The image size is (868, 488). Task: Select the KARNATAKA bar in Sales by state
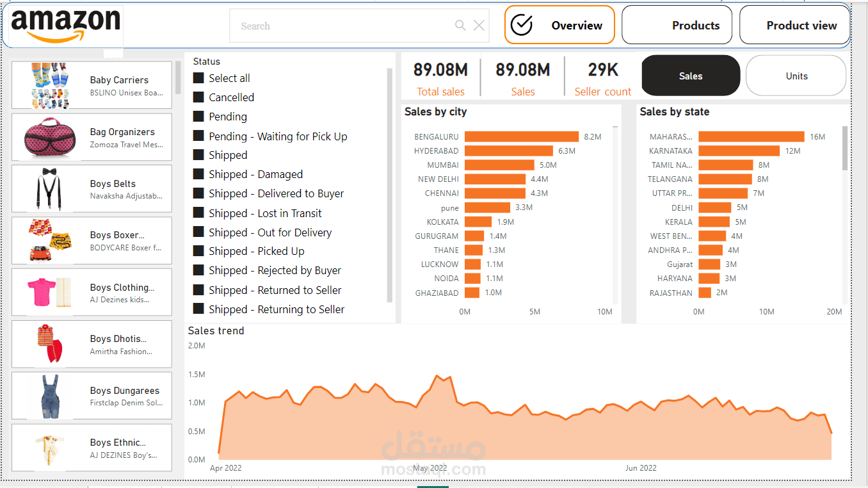point(739,150)
